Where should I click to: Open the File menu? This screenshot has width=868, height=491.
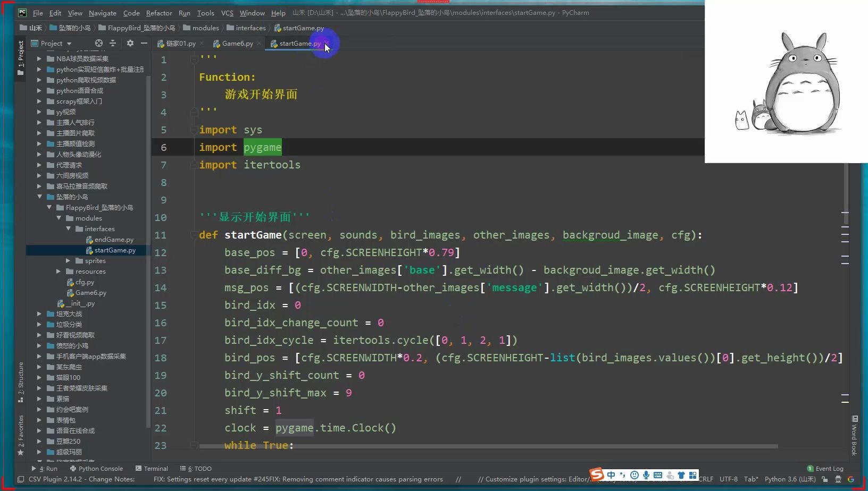(38, 13)
